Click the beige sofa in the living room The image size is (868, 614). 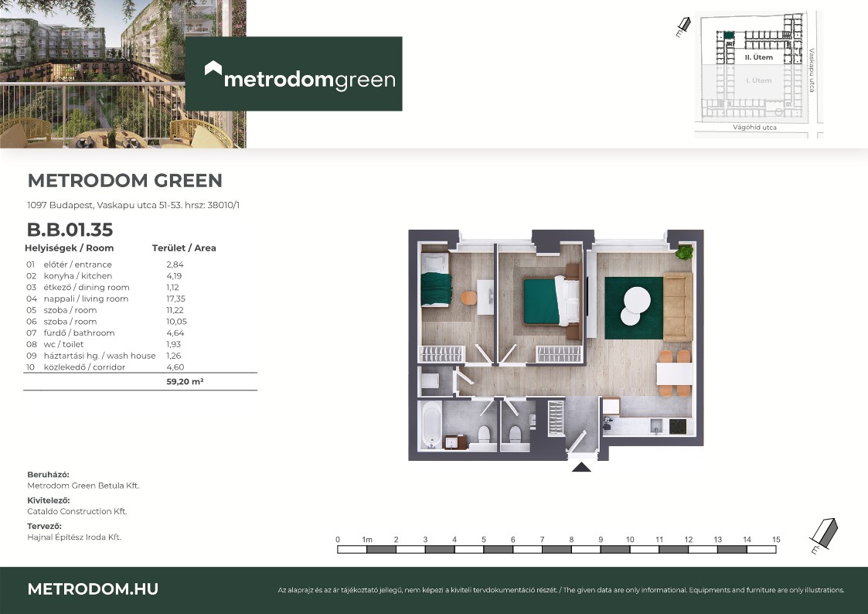678,306
